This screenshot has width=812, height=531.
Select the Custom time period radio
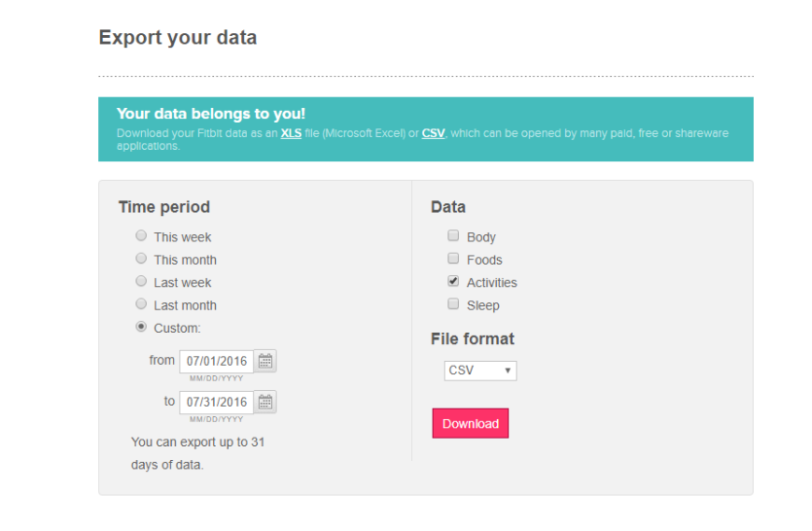(142, 327)
